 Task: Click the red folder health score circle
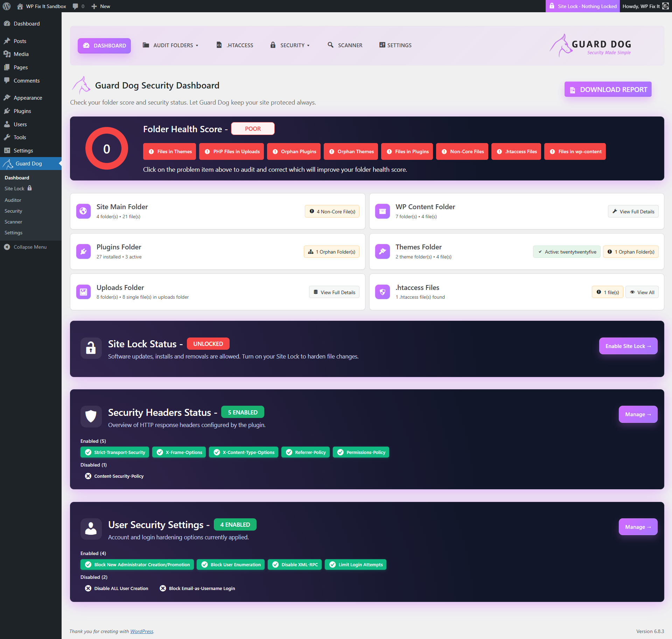click(107, 149)
